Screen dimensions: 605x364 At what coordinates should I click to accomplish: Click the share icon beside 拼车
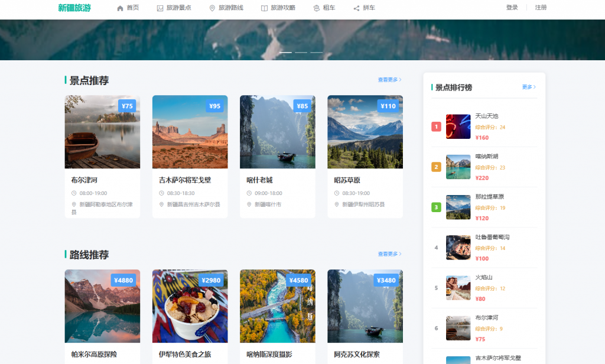(356, 8)
